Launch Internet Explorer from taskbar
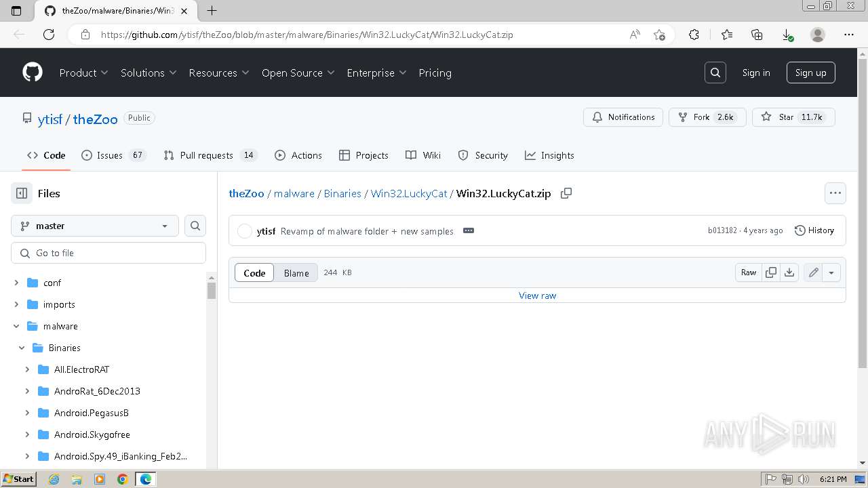 click(54, 479)
